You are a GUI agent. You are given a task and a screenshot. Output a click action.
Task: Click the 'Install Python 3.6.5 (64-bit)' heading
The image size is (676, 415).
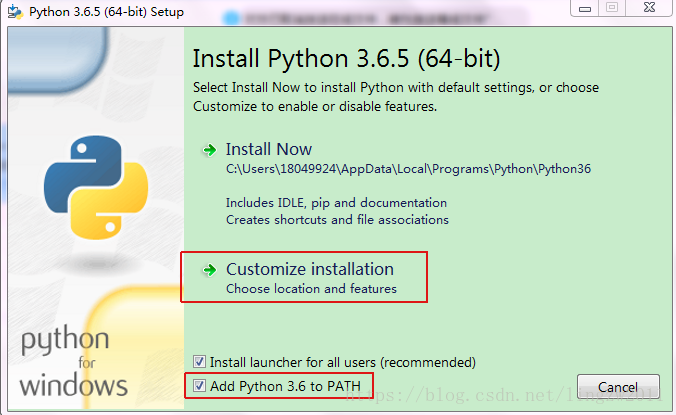[x=346, y=59]
